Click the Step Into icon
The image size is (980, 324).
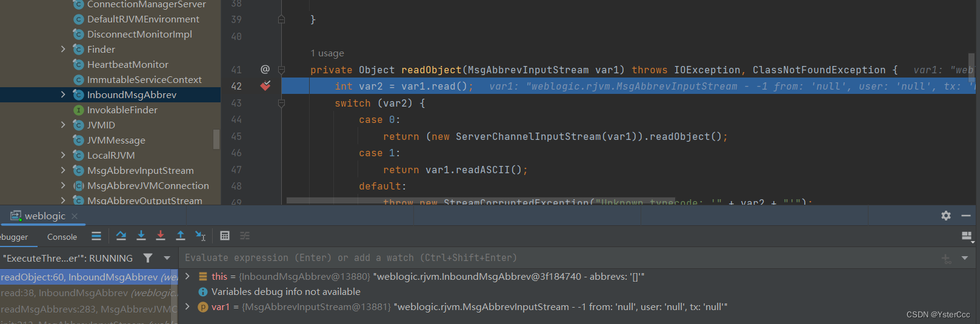coord(141,236)
